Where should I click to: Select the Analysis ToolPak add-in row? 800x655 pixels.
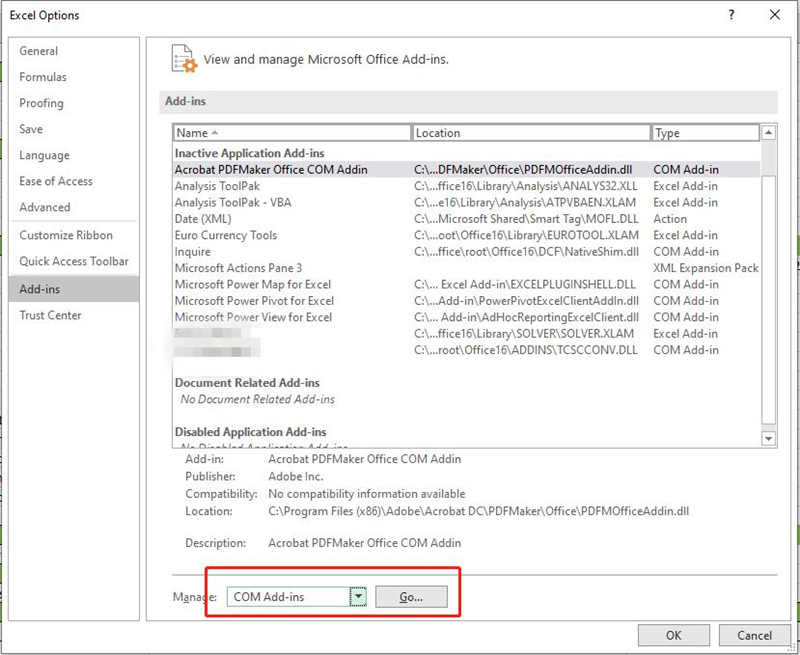click(x=216, y=186)
